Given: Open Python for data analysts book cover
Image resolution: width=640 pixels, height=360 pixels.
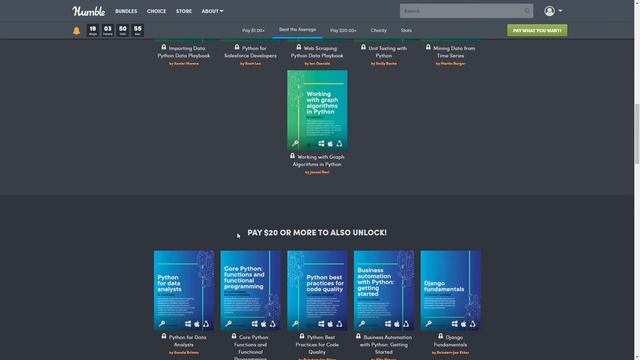Looking at the screenshot, I should click(184, 290).
